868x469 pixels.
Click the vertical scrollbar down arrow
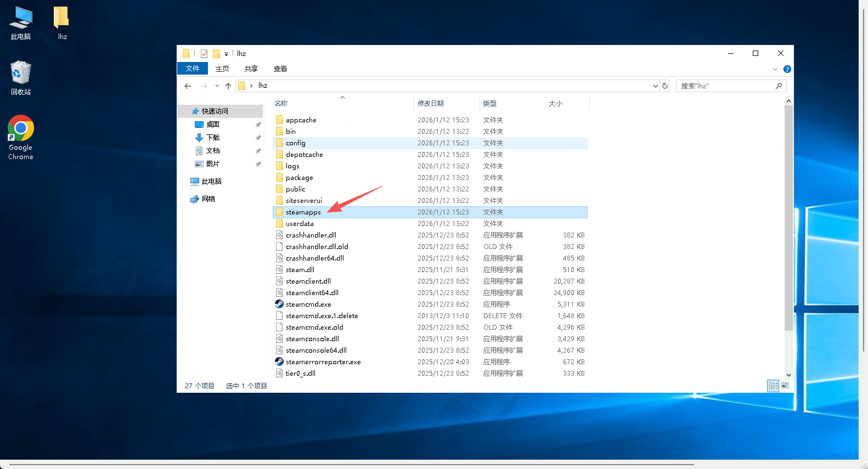click(788, 375)
